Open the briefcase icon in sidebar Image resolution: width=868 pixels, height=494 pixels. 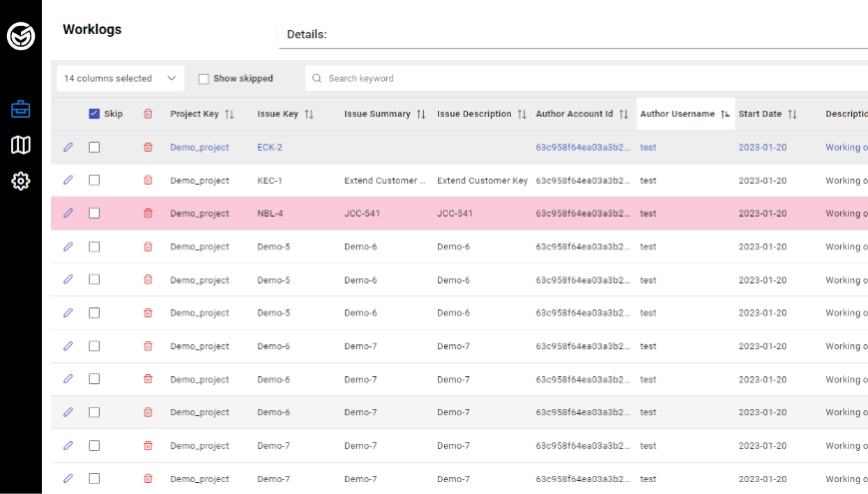click(21, 110)
